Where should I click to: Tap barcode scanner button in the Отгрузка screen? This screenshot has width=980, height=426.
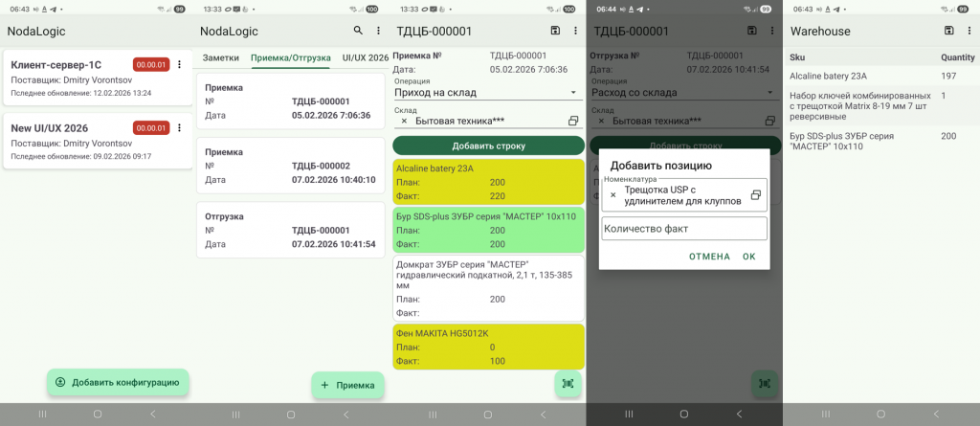(765, 384)
